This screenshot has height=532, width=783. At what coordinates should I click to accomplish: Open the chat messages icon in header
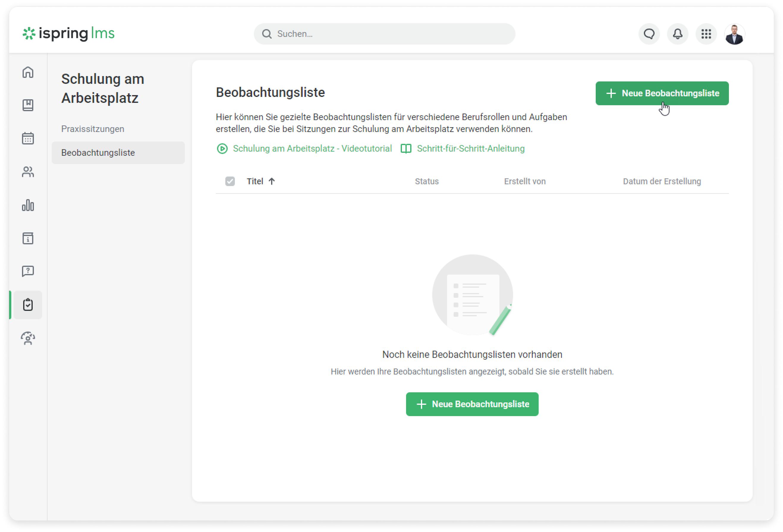click(649, 34)
